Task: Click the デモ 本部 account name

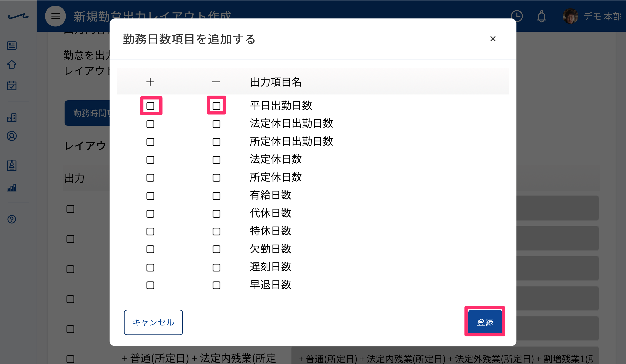Action: click(603, 16)
